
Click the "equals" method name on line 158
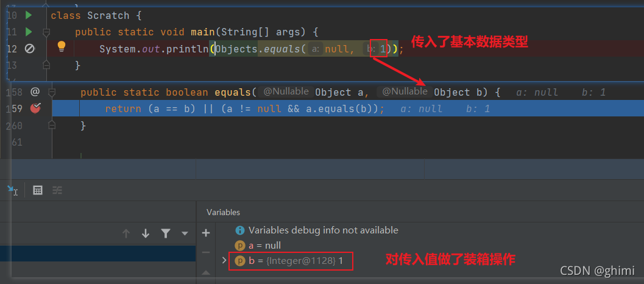pyautogui.click(x=233, y=93)
